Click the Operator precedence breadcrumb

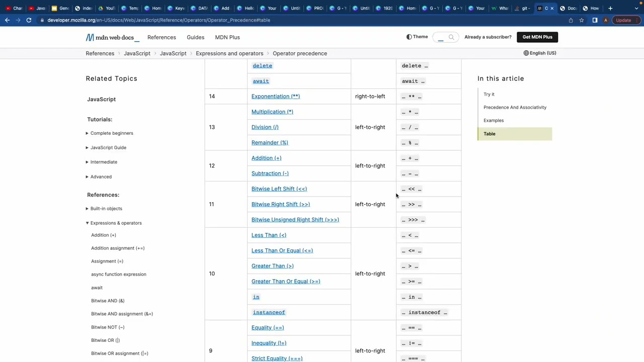point(300,53)
